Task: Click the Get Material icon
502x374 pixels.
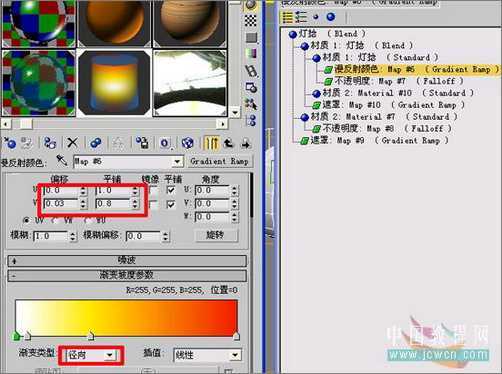Action: (x=10, y=143)
